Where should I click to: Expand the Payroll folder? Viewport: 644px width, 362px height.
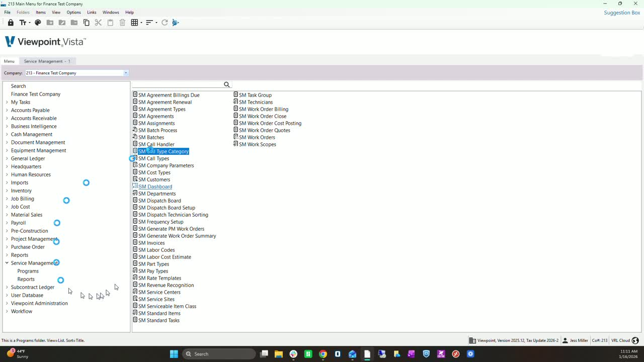[7, 223]
